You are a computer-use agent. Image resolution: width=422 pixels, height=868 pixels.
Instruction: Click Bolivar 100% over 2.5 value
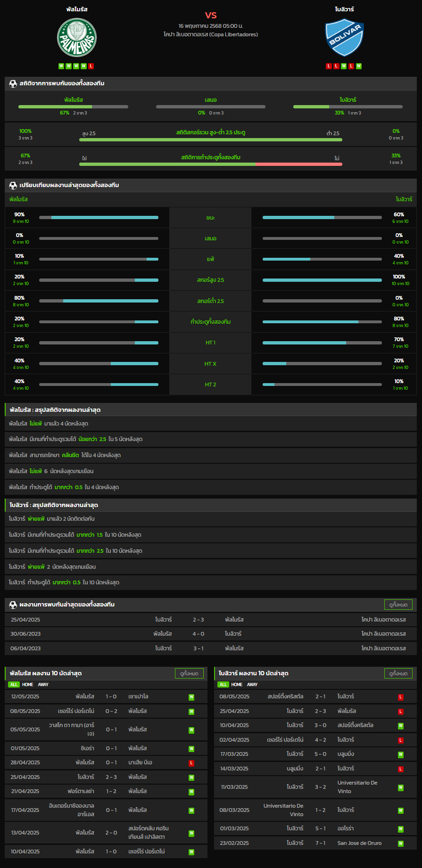pyautogui.click(x=399, y=277)
